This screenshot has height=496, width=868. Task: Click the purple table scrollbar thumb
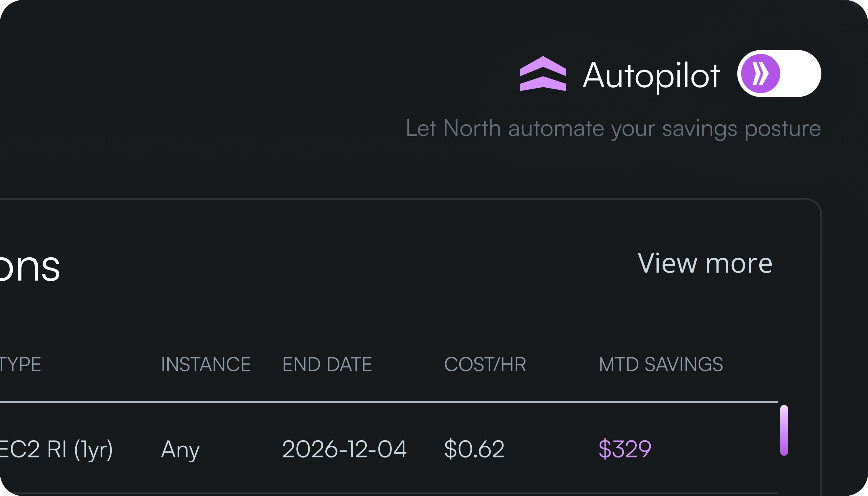point(784,430)
